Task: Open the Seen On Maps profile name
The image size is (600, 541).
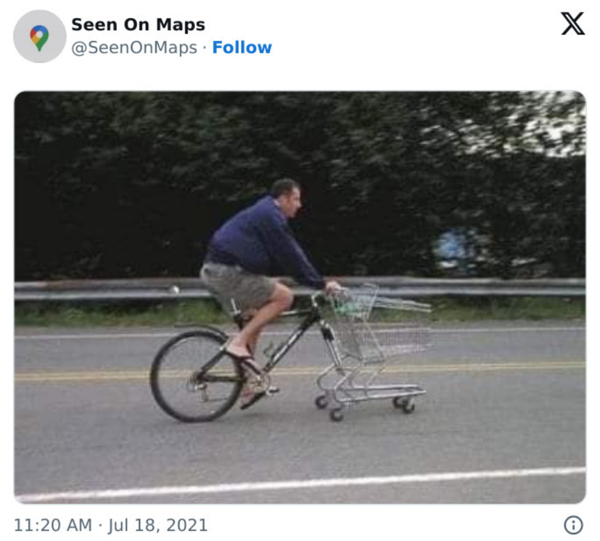Action: point(138,24)
